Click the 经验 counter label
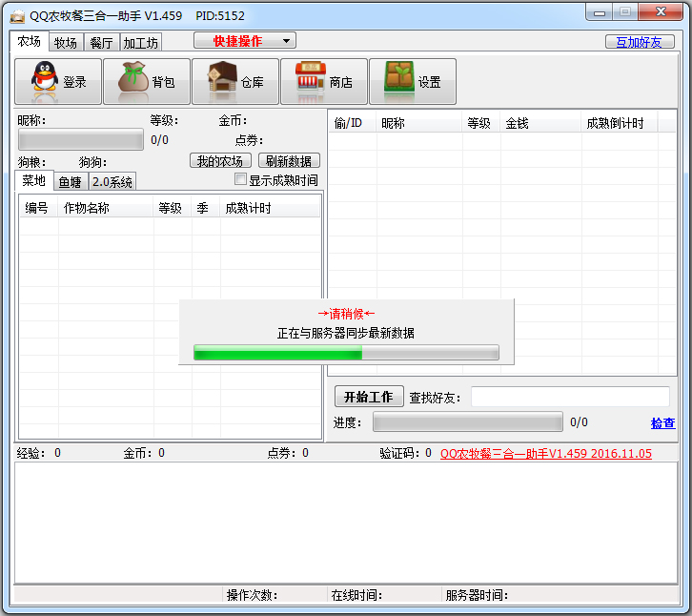The image size is (692, 616). click(31, 453)
